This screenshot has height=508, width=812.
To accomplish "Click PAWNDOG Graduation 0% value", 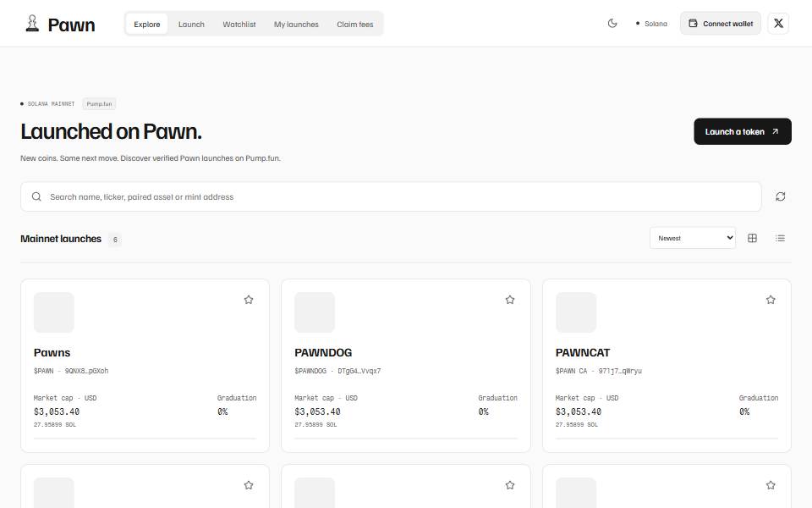I will click(x=483, y=411).
